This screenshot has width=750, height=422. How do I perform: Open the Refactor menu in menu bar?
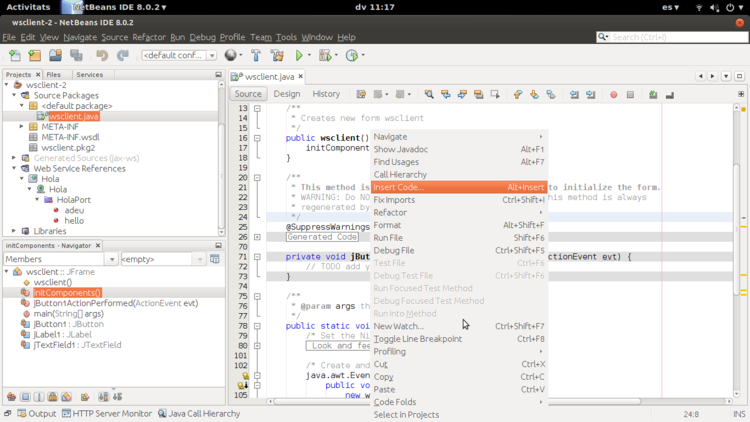(149, 37)
